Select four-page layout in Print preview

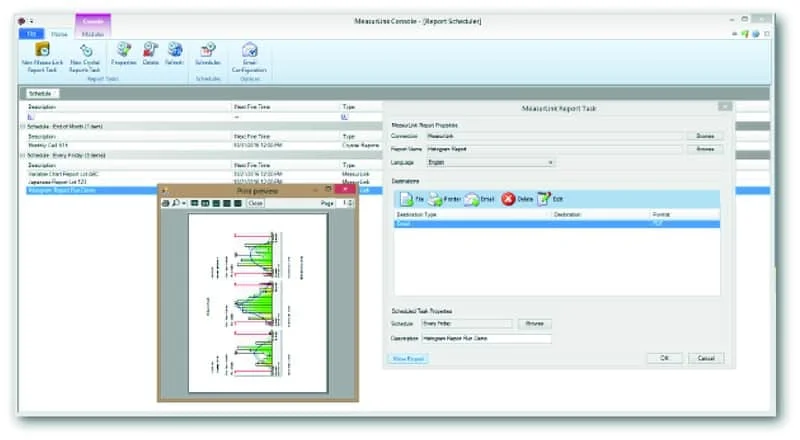pos(227,203)
